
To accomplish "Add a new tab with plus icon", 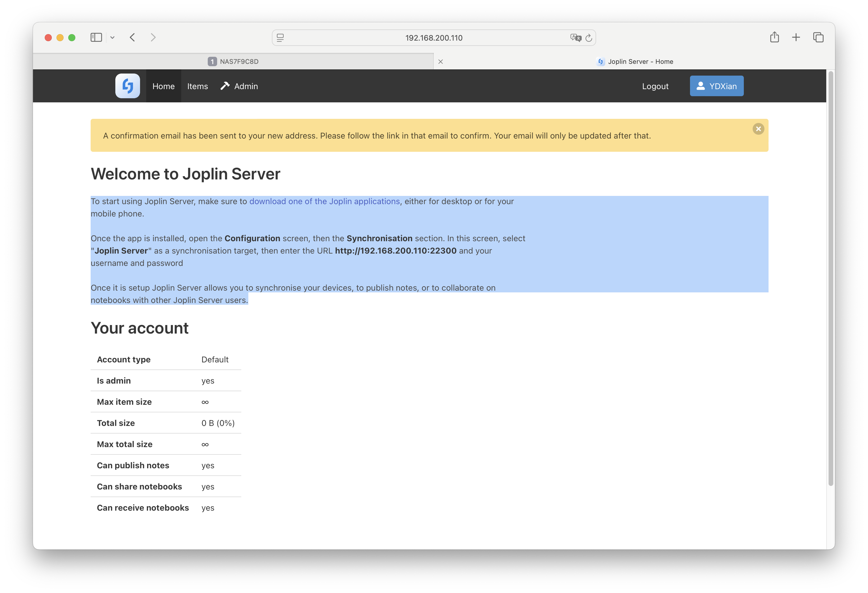I will (796, 37).
